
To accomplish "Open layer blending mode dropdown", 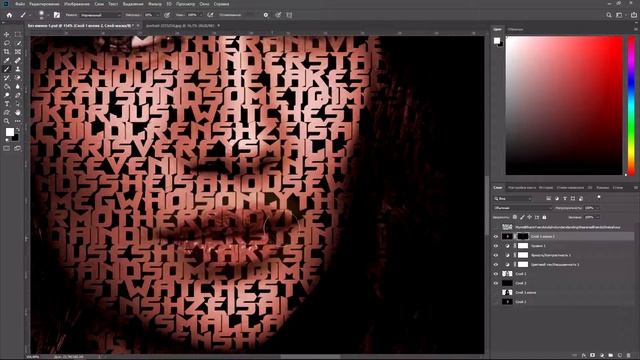I will pos(523,208).
